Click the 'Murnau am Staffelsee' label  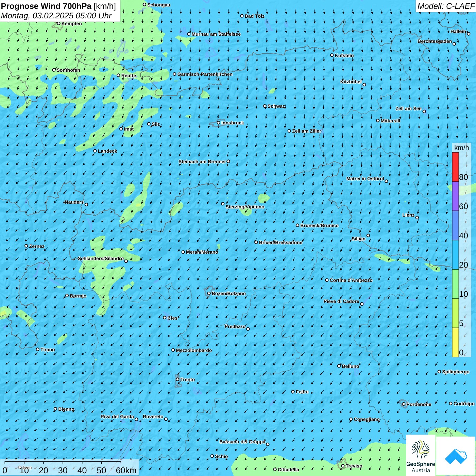point(216,34)
